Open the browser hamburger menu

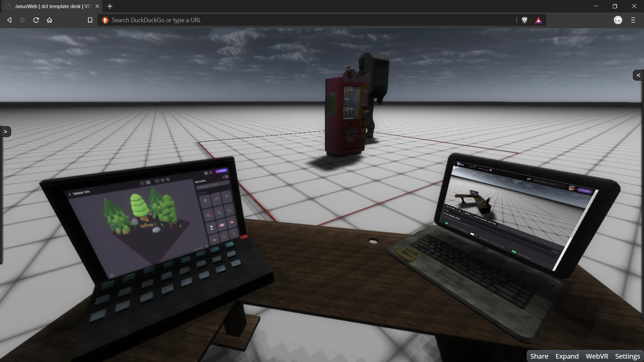click(633, 20)
